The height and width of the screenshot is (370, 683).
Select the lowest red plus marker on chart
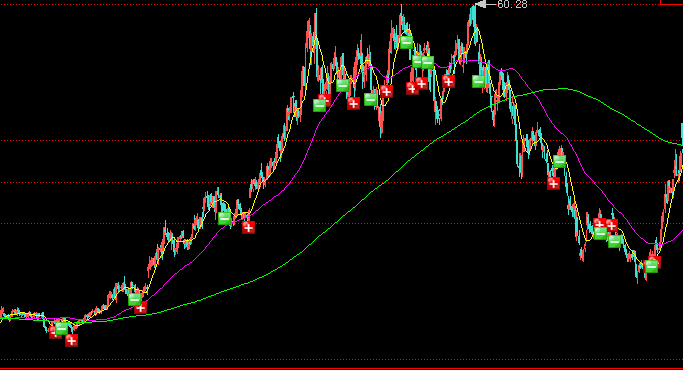pyautogui.click(x=71, y=340)
